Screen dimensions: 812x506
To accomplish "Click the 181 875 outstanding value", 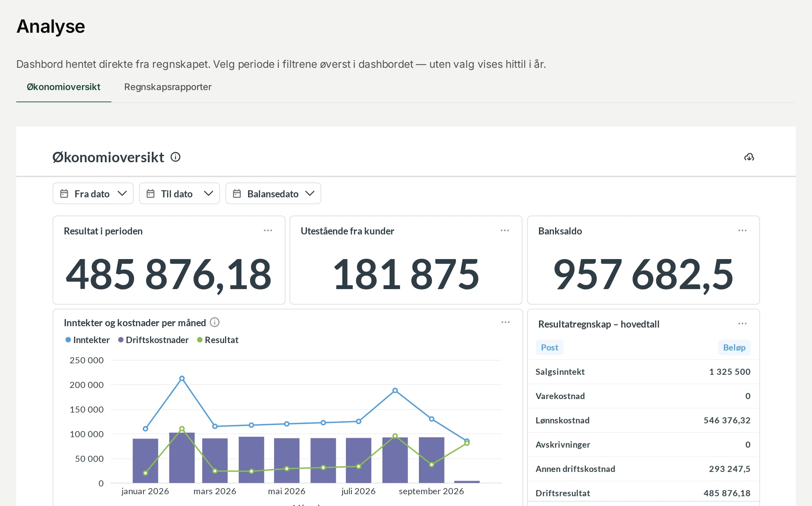I will 406,274.
